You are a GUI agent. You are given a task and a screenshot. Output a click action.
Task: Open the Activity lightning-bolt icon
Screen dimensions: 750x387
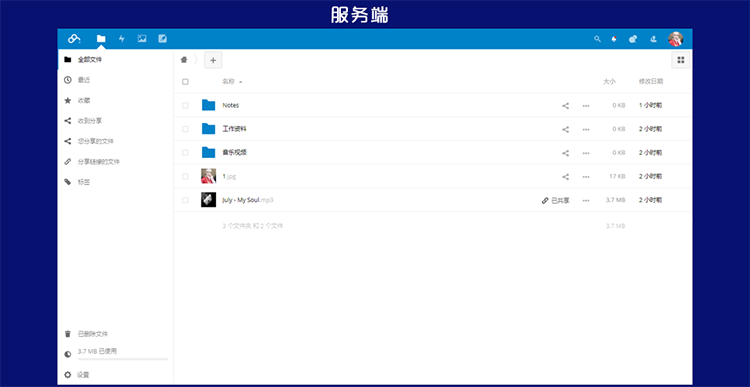(121, 39)
